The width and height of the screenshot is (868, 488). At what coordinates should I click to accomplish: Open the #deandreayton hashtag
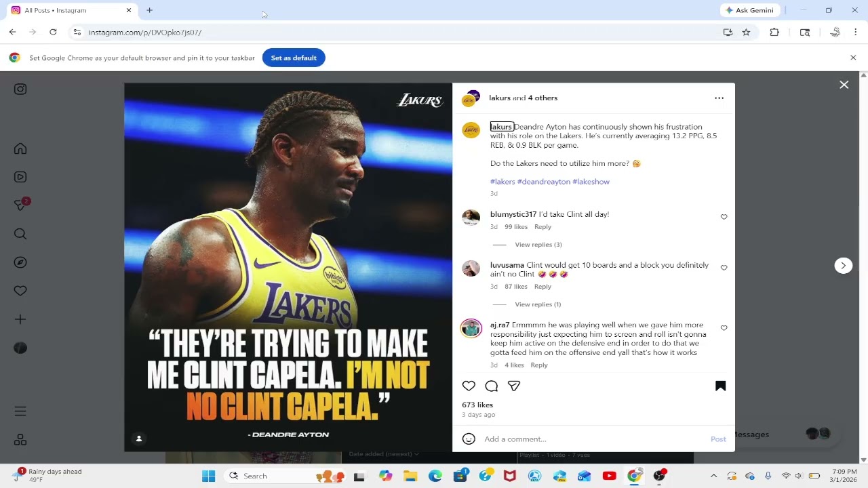tap(543, 182)
